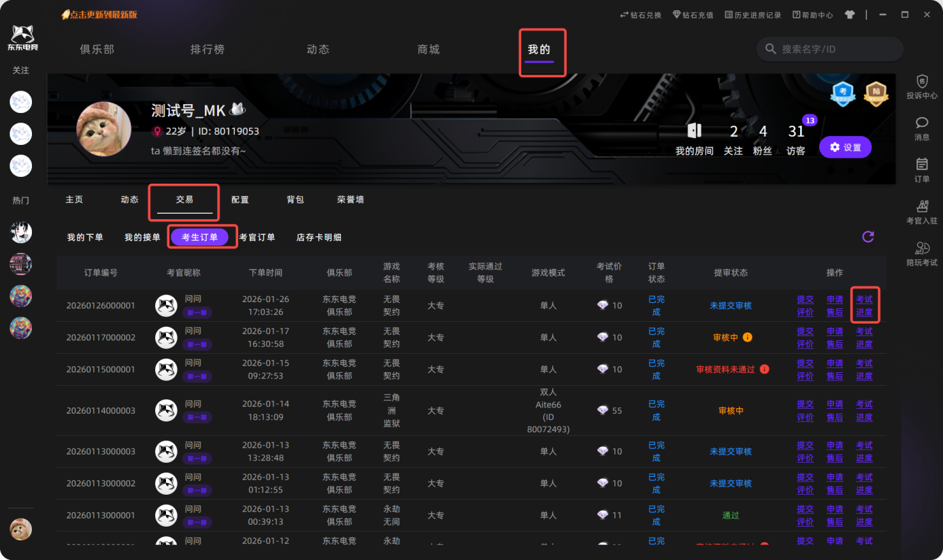The width and height of the screenshot is (943, 560).
Task: Click the 东东电竞 raccoon logo
Action: tap(21, 38)
